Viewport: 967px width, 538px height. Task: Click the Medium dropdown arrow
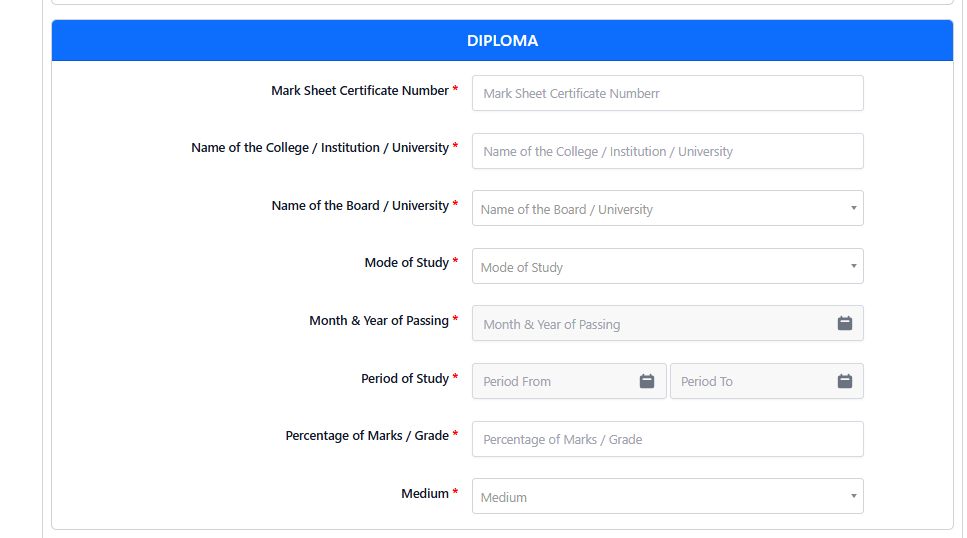point(854,496)
